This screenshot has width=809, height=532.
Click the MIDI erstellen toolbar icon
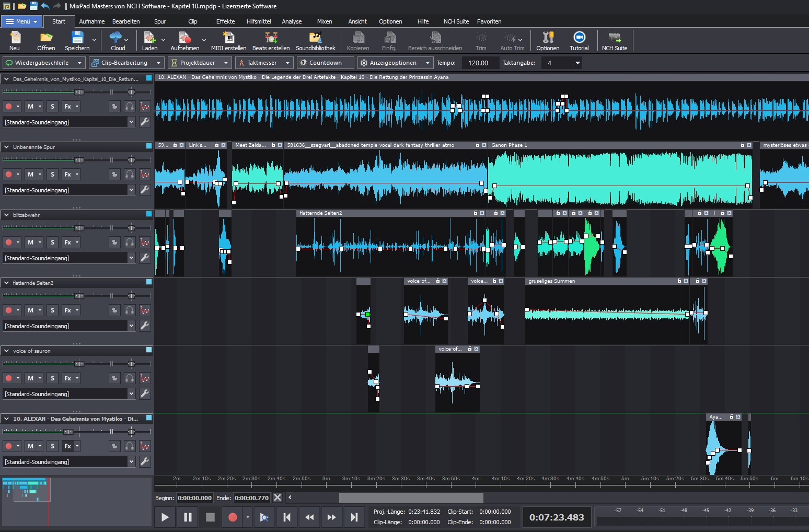tap(228, 40)
